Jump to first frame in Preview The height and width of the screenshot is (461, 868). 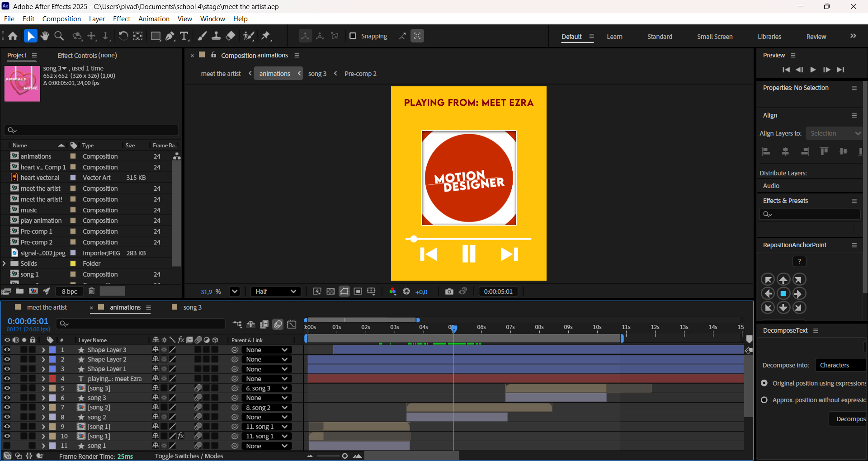pyautogui.click(x=786, y=70)
